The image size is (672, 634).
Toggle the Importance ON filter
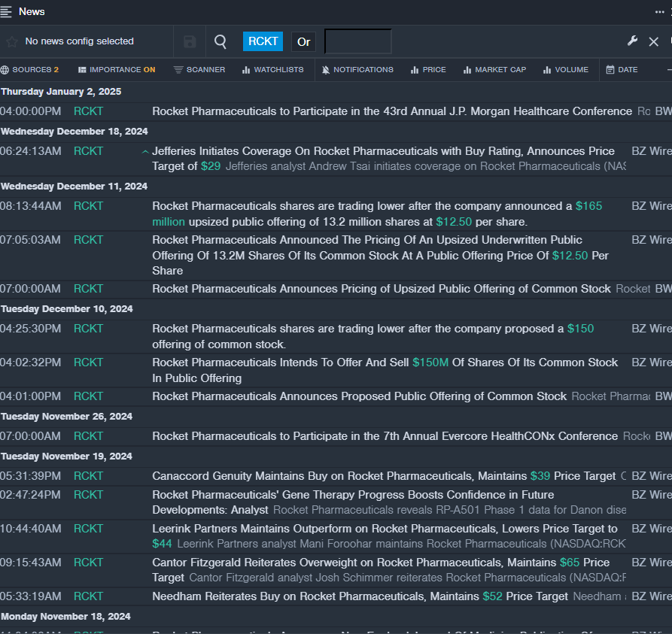[x=117, y=70]
